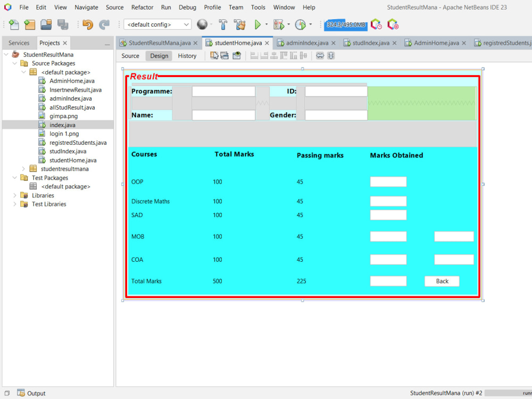Run the project with green play icon
This screenshot has height=399, width=532.
(x=257, y=24)
